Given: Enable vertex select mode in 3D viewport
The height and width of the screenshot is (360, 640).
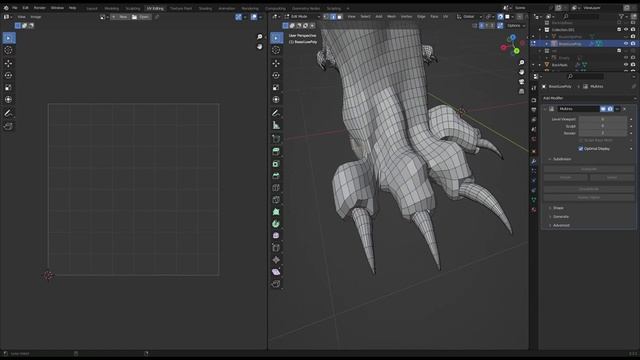Looking at the screenshot, I should coord(326,17).
